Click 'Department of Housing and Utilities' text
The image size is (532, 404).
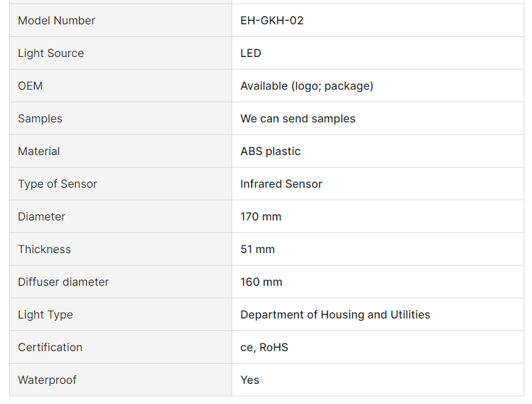pyautogui.click(x=335, y=314)
